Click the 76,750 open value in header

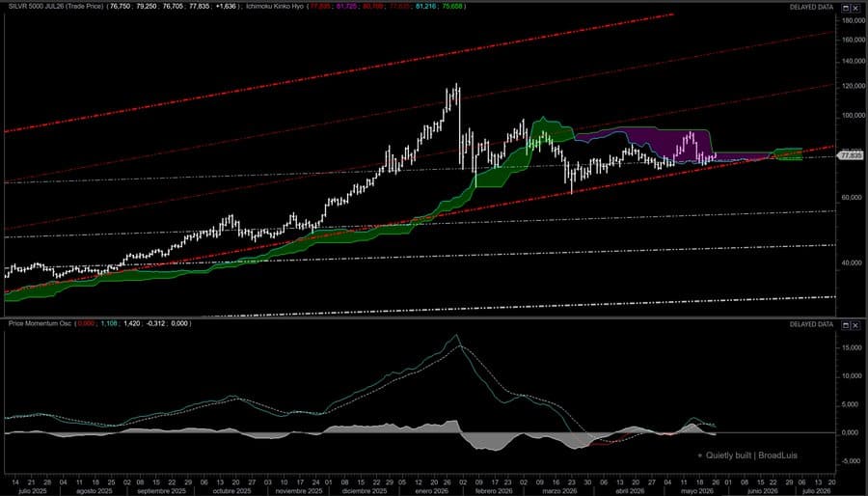(x=121, y=7)
